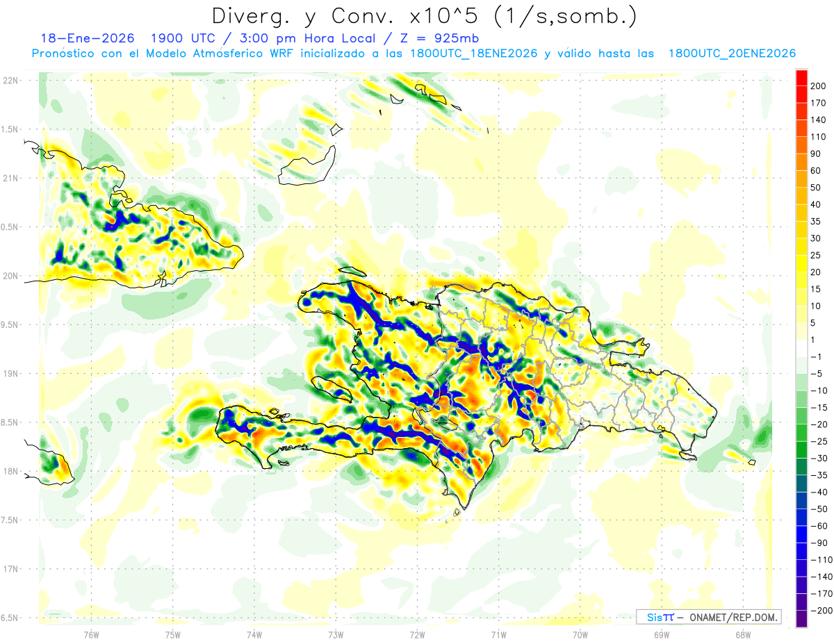Click the colorbar value '-30'
This screenshot has height=644, width=834.
point(819,458)
